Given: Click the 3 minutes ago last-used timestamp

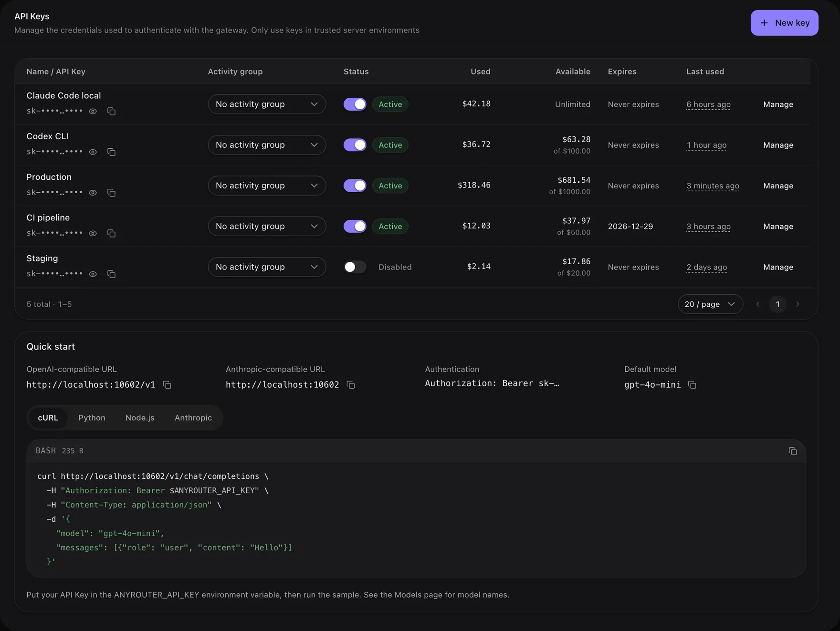Looking at the screenshot, I should pos(713,186).
